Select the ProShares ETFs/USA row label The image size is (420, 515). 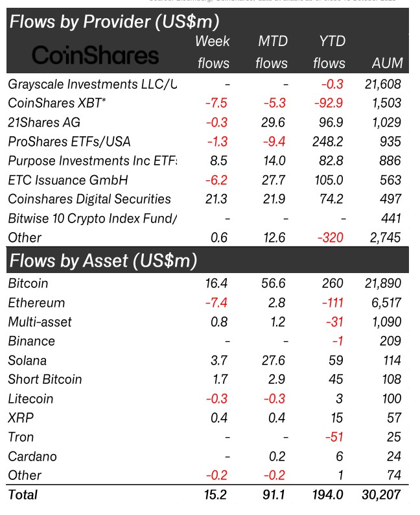67,141
